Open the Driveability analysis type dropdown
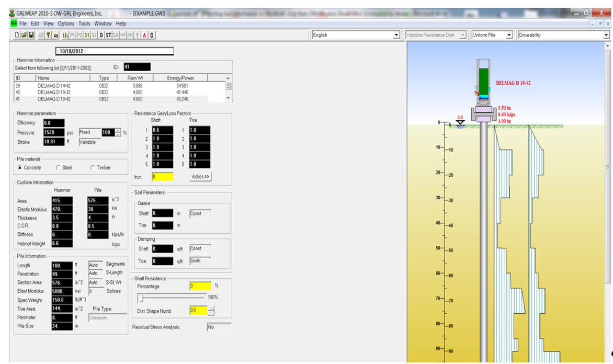This screenshot has height=364, width=613. tap(606, 35)
